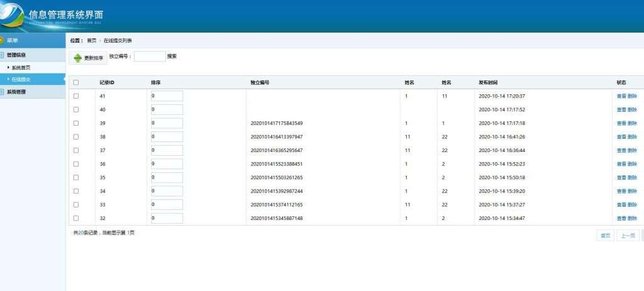Viewport: 644px width, 291px height.
Task: Focus the 独立编号 search input field
Action: (150, 57)
